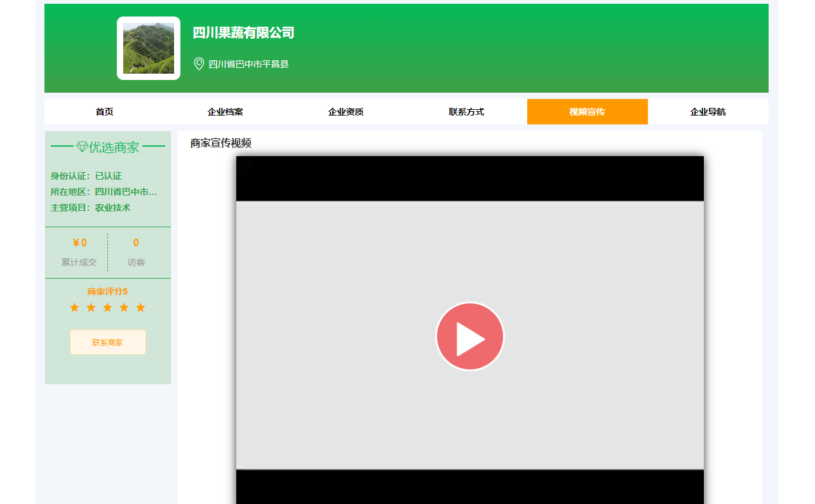Screen dimensions: 815x504
Task: Switch to the 企业资质 tab
Action: click(x=346, y=112)
